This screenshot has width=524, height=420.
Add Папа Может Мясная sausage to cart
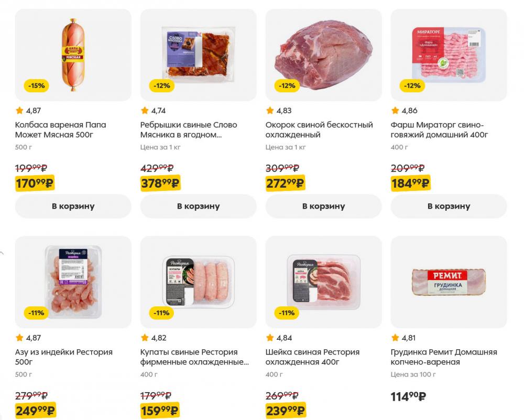coord(73,206)
